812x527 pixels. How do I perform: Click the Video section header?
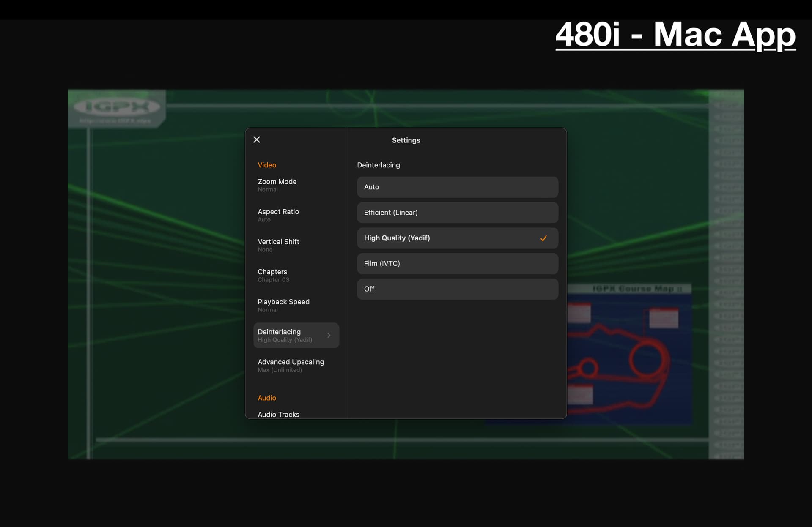point(267,165)
